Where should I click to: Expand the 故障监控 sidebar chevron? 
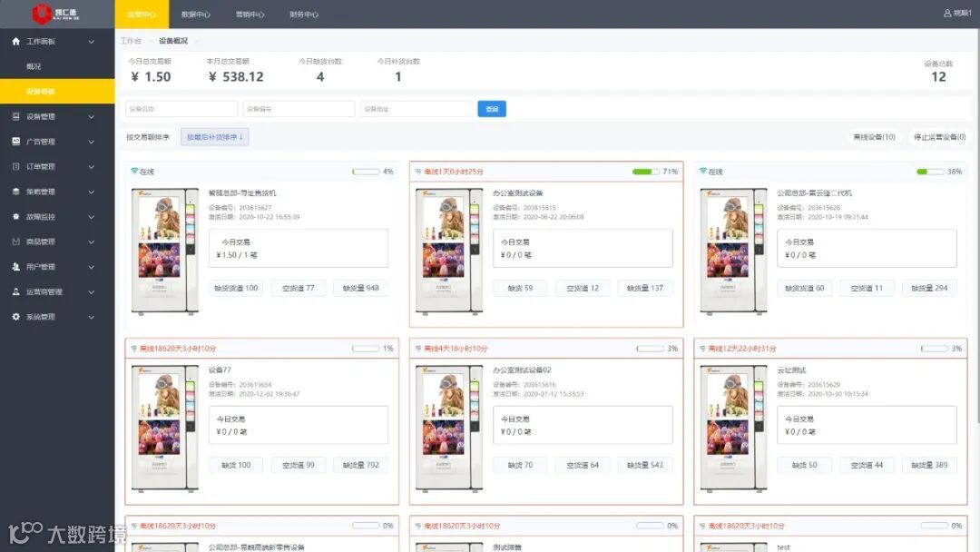pyautogui.click(x=92, y=216)
